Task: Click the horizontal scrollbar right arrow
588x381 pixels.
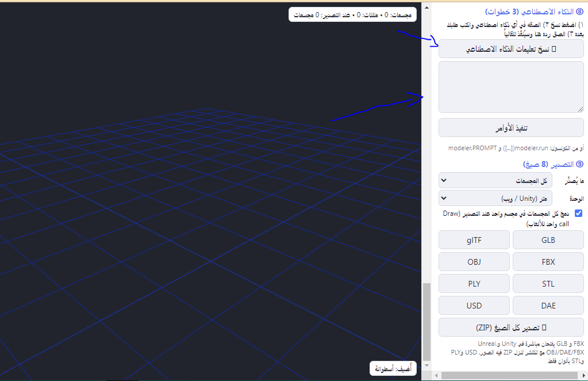Action: click(x=583, y=375)
